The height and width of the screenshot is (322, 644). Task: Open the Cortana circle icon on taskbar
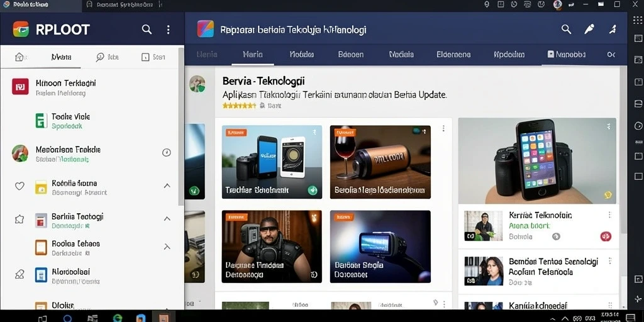click(68, 318)
